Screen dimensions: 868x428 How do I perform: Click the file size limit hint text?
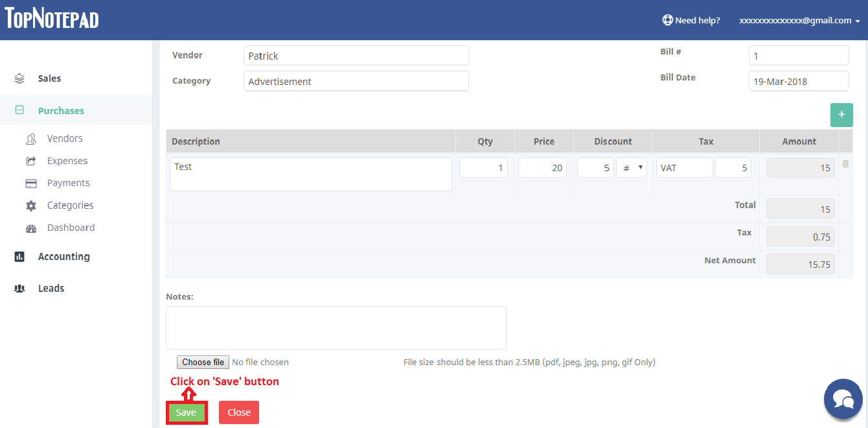529,363
